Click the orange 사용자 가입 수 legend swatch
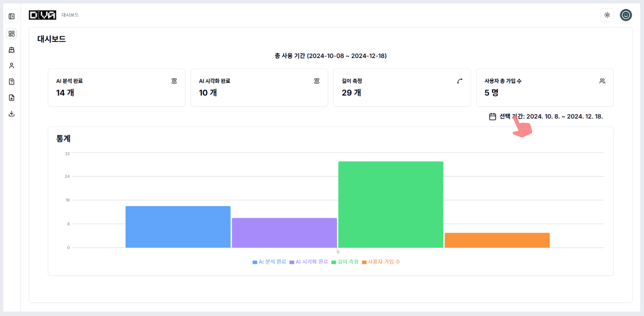The image size is (644, 316). pos(364,262)
